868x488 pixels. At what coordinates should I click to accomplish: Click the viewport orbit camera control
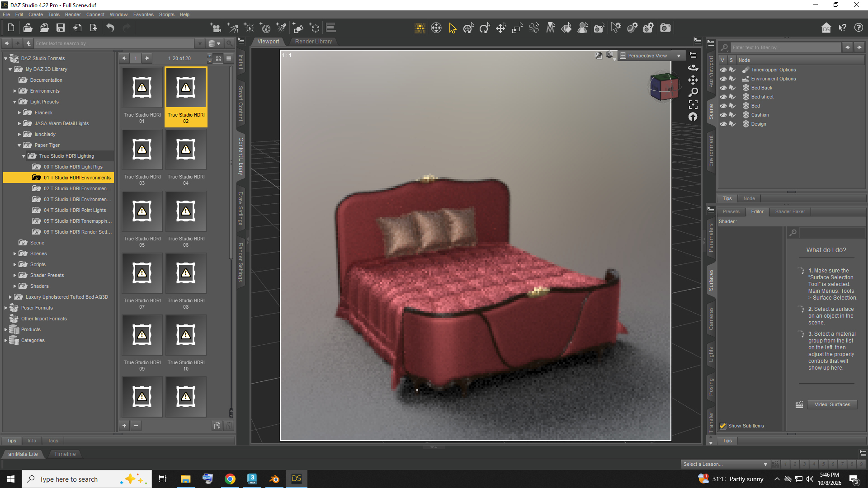[x=693, y=68]
